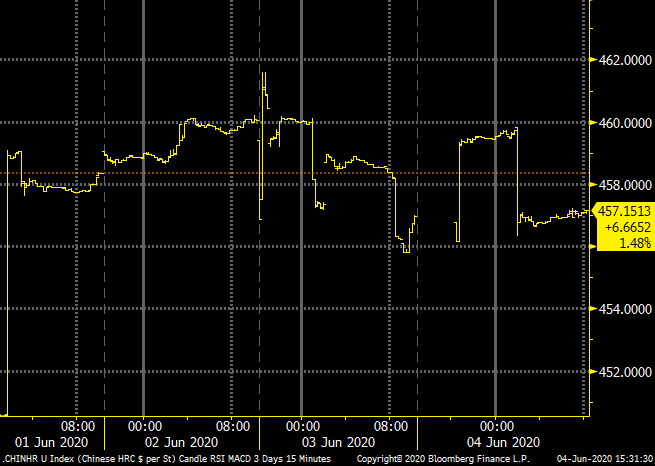Select the 460.0000 price axis label
Viewport: 655px width, 466px height.
pyautogui.click(x=626, y=123)
